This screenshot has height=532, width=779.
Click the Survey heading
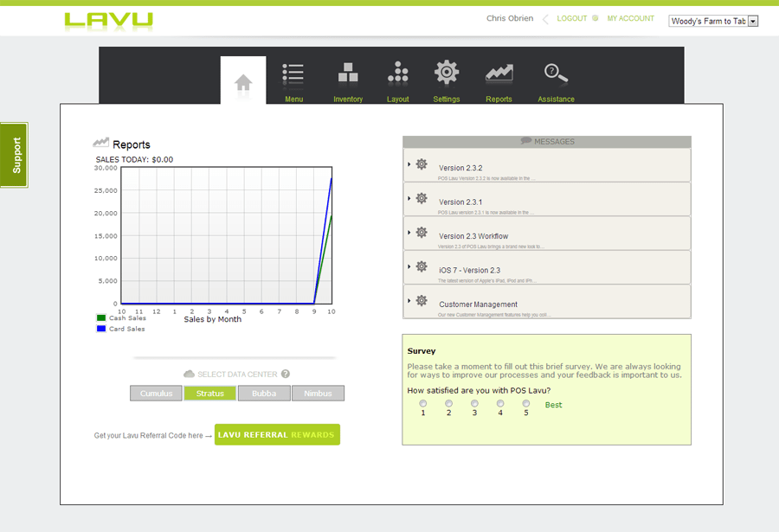click(x=422, y=350)
